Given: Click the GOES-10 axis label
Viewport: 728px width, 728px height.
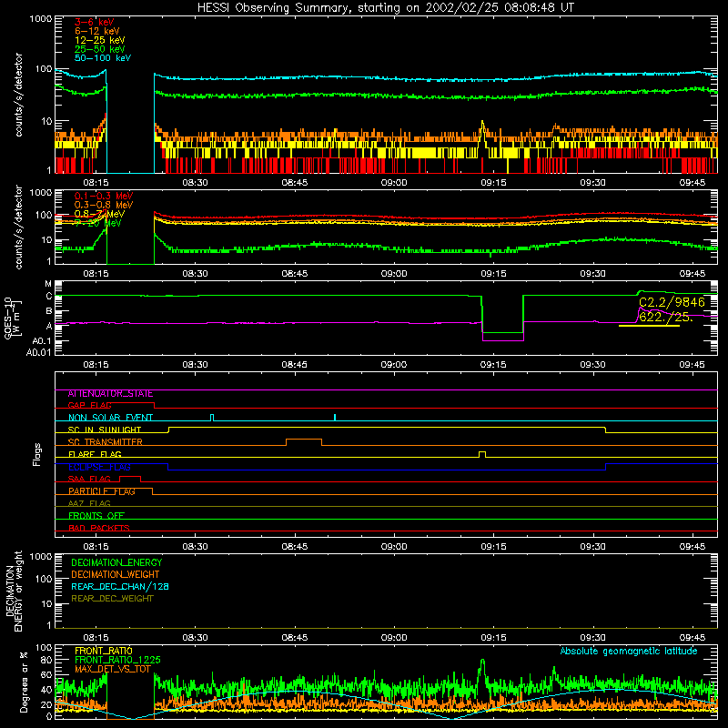Looking at the screenshot, I should [13, 318].
